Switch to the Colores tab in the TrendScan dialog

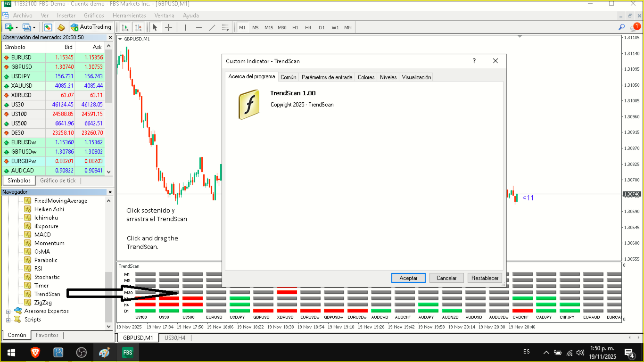click(x=366, y=77)
